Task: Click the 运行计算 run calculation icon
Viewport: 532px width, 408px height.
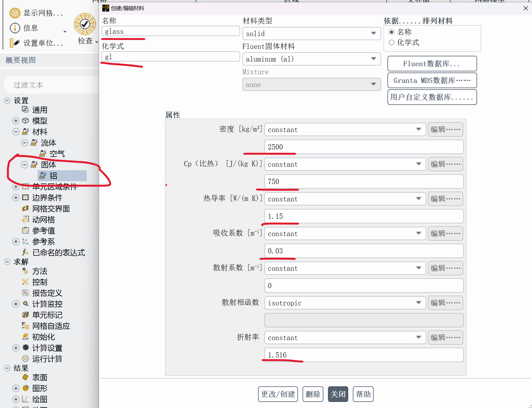Action: pyautogui.click(x=25, y=359)
